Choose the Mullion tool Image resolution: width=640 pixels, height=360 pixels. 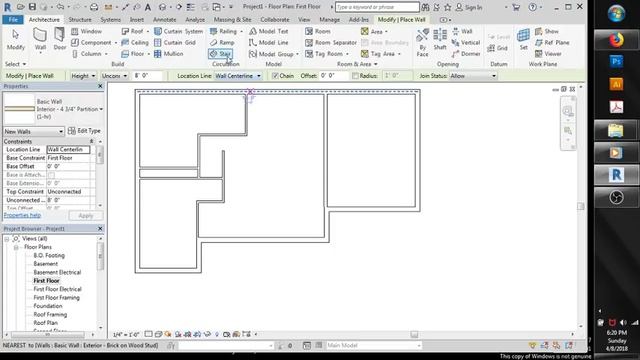[169, 53]
